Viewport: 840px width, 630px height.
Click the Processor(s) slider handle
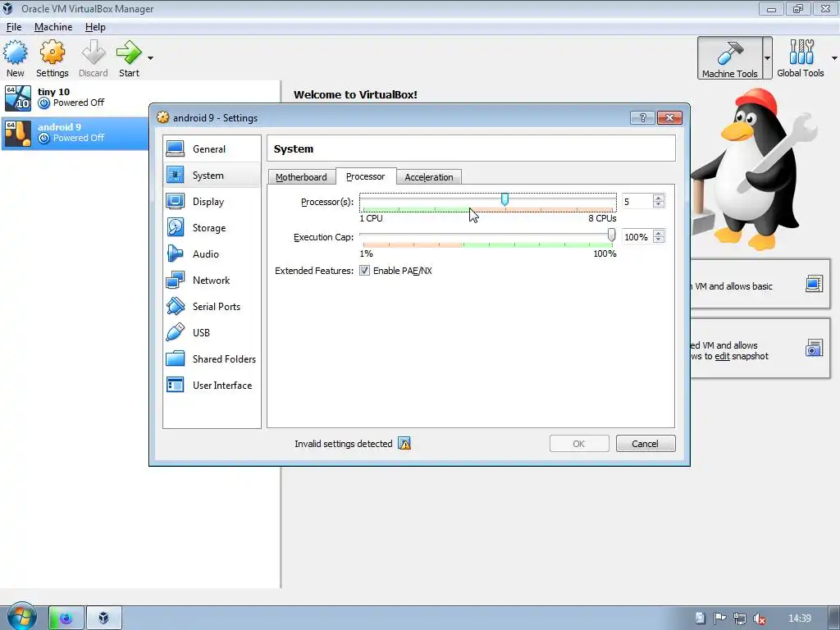pos(504,200)
